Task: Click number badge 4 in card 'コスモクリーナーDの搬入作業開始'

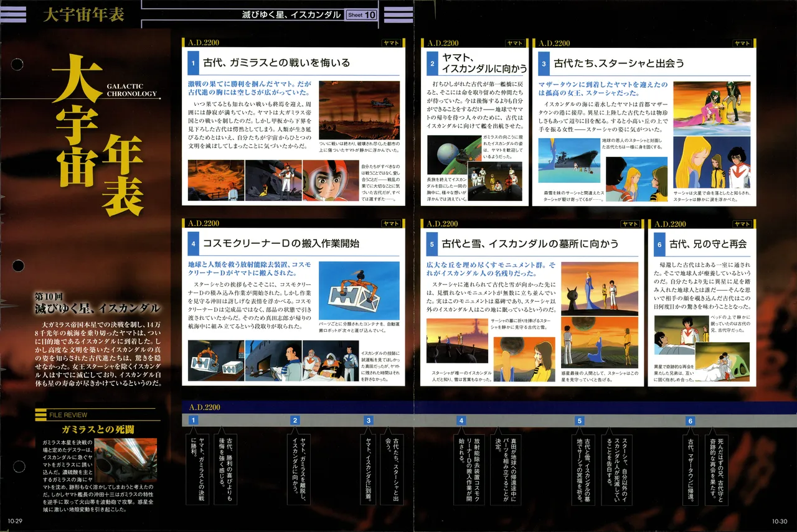Action: pos(194,243)
